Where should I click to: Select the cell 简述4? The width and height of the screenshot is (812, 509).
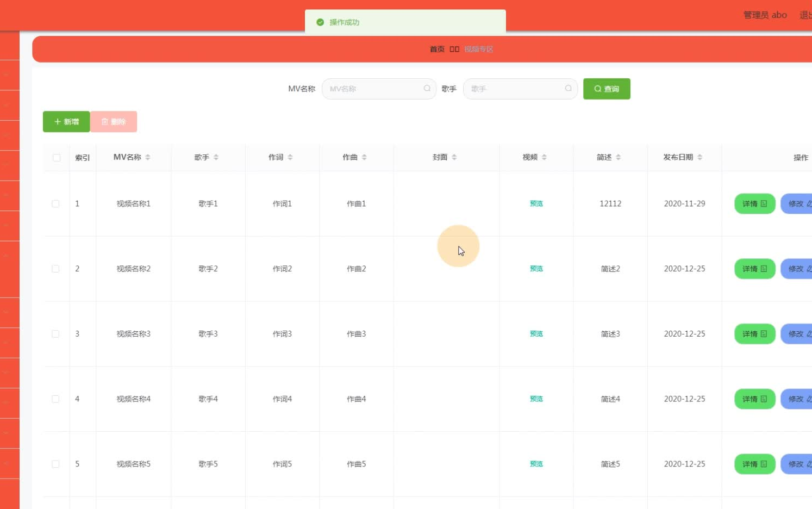[610, 399]
